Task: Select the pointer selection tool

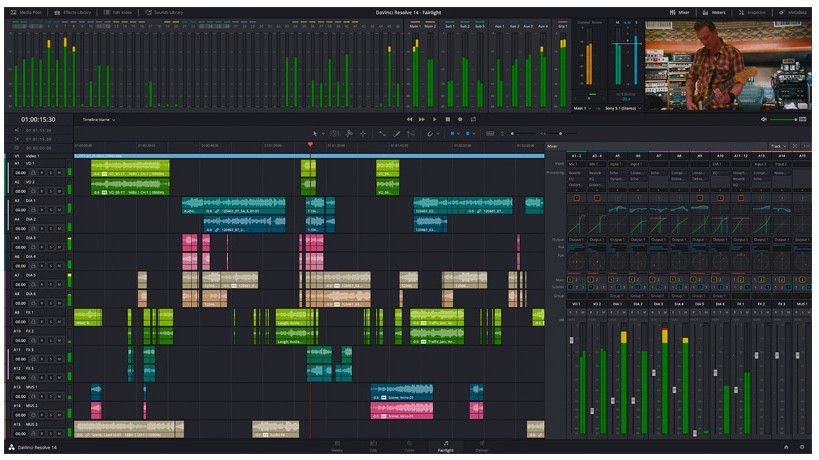Action: (x=315, y=134)
